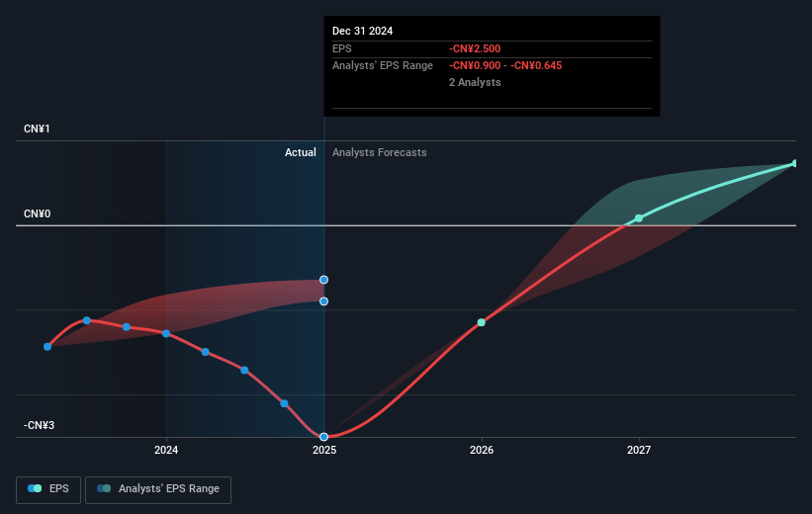Click the CN¥0 y-axis label
This screenshot has height=514, width=812.
pyautogui.click(x=37, y=214)
